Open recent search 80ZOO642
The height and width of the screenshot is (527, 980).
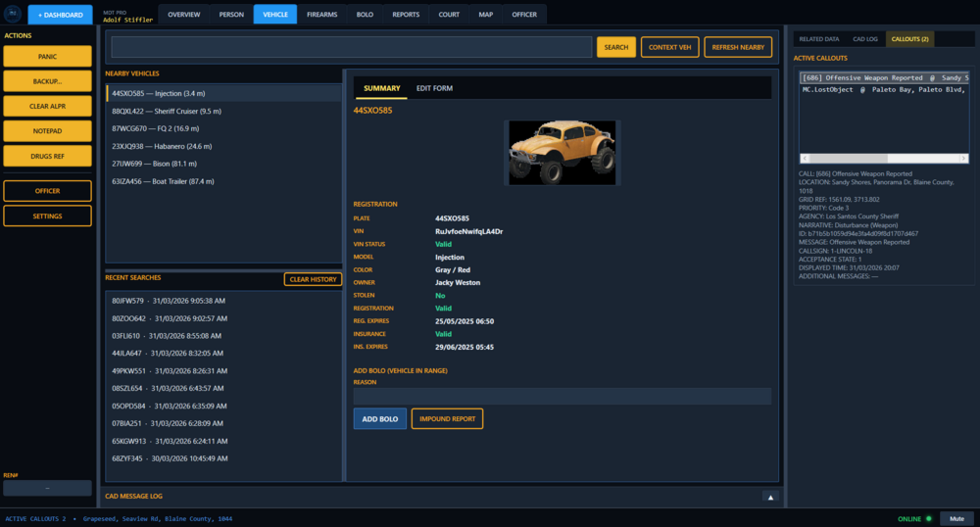[223, 318]
